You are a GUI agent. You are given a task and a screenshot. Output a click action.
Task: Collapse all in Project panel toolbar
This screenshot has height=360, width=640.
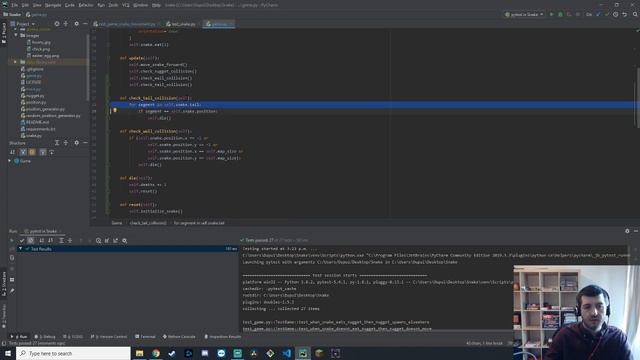66,24
